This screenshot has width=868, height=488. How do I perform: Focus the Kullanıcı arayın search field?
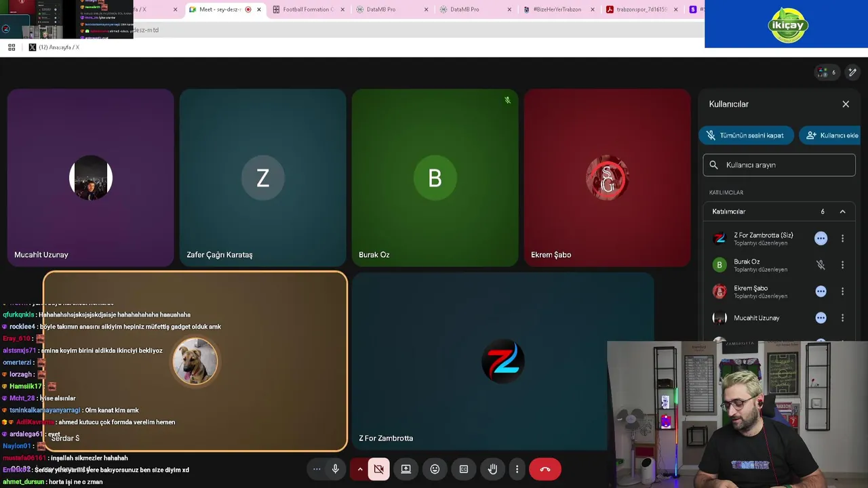coord(779,165)
